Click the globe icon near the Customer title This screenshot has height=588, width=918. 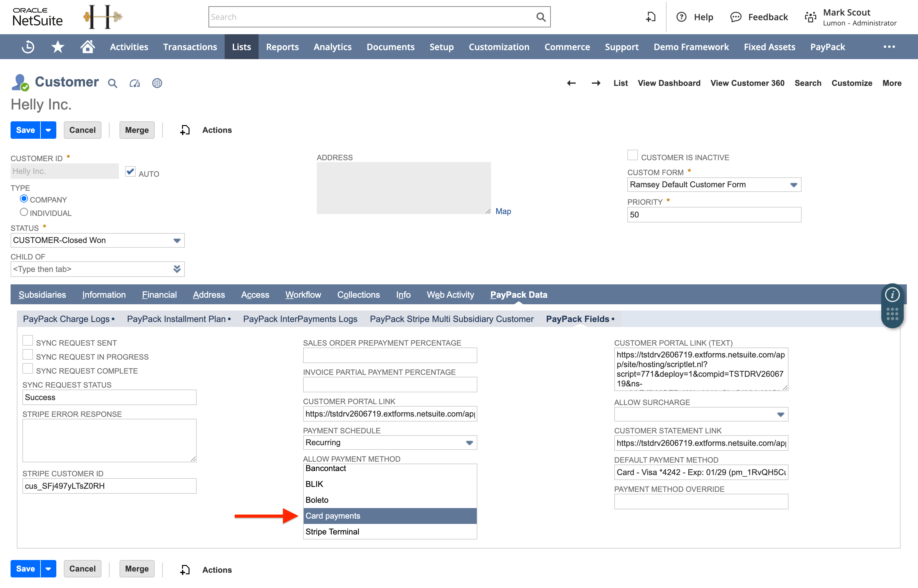coord(157,83)
